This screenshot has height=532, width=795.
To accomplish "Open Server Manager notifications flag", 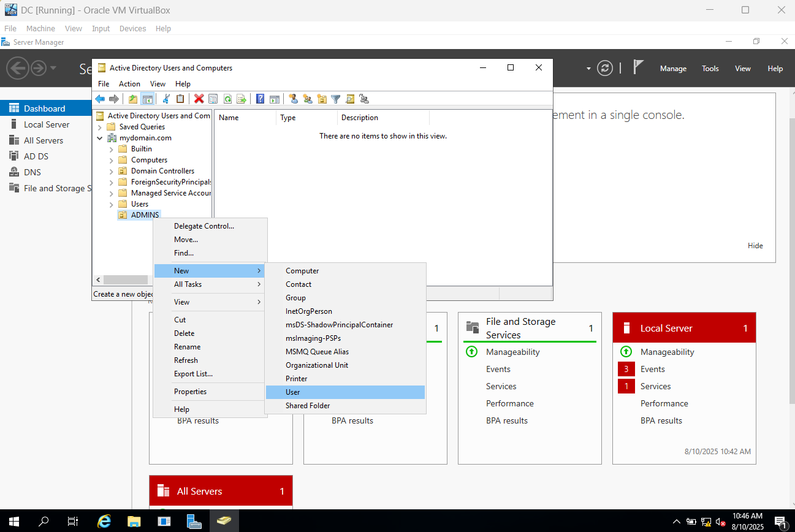I will coord(638,67).
